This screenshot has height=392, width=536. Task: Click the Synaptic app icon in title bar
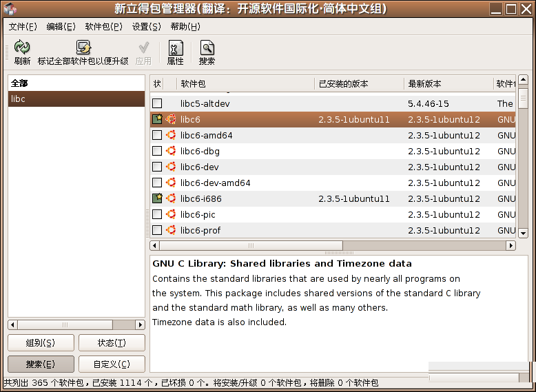click(x=10, y=8)
